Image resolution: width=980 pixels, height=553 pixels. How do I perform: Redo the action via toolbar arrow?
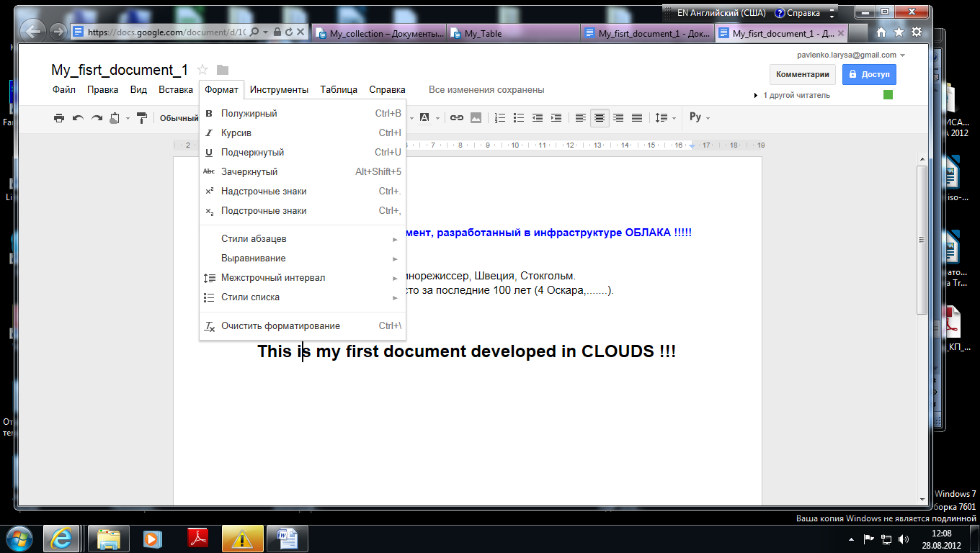pyautogui.click(x=97, y=118)
